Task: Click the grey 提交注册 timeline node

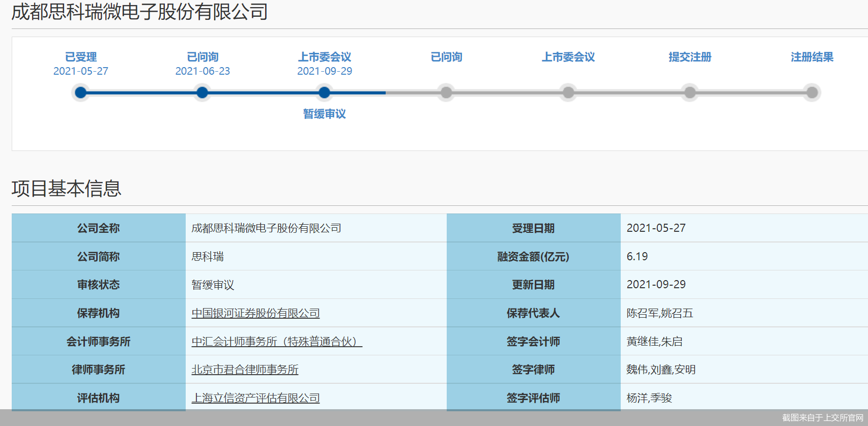Action: coord(690,93)
